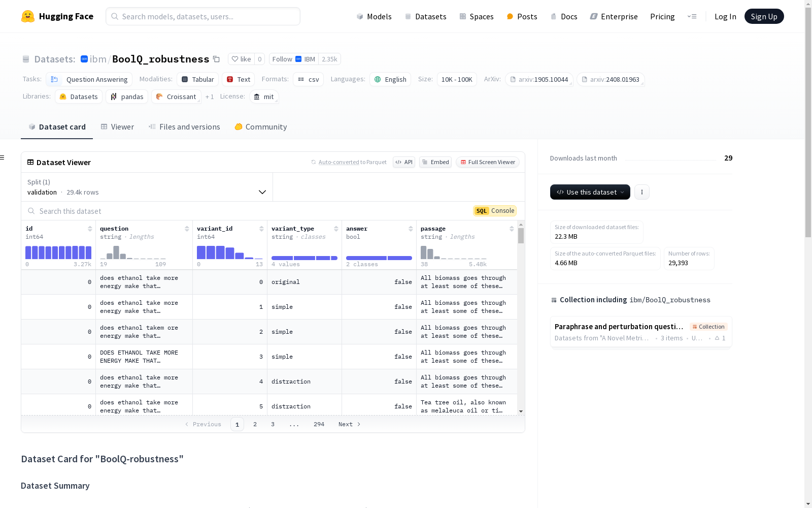The image size is (812, 508).
Task: Open Files and versions tab
Action: (x=184, y=127)
